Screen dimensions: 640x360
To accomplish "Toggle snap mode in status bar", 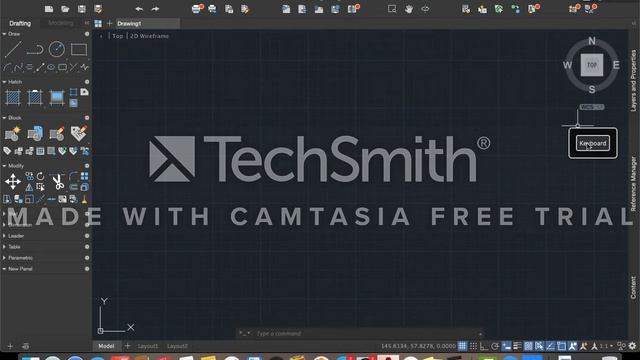I will coord(473,346).
